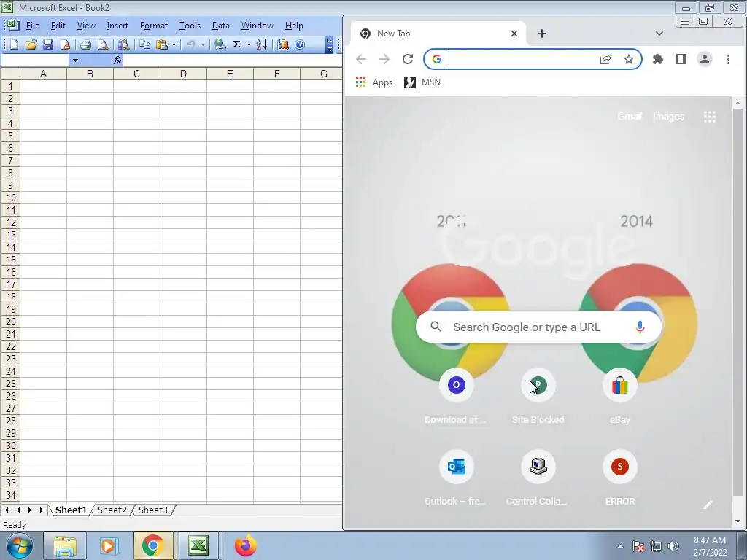
Task: Open the eBay shortcut tile
Action: (x=620, y=396)
